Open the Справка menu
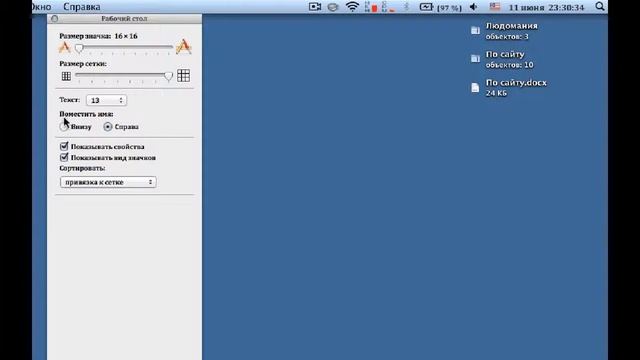This screenshot has width=640, height=360. click(82, 7)
